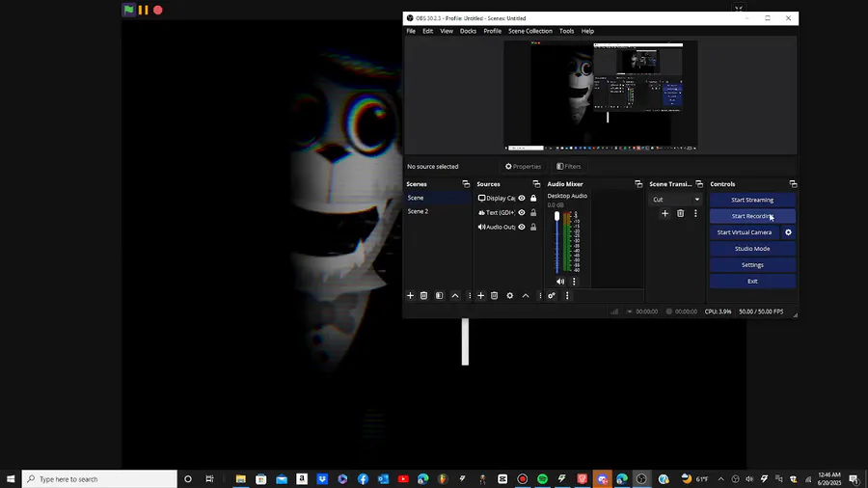This screenshot has height=488, width=868.
Task: Remove selected scene with trash icon
Action: click(x=424, y=295)
